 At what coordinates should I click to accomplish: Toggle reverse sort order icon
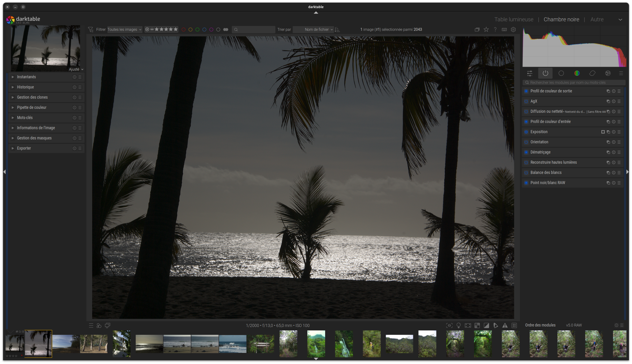point(337,30)
